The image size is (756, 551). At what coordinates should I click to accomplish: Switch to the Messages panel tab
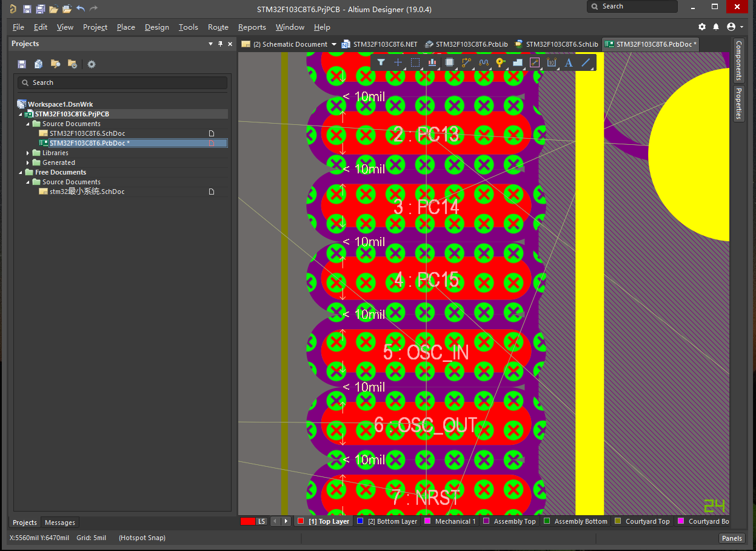(60, 523)
